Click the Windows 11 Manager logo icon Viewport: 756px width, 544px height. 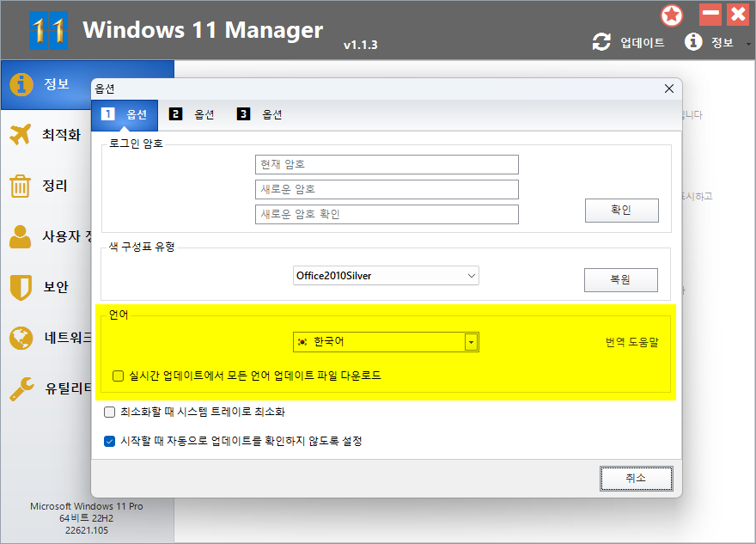point(48,30)
